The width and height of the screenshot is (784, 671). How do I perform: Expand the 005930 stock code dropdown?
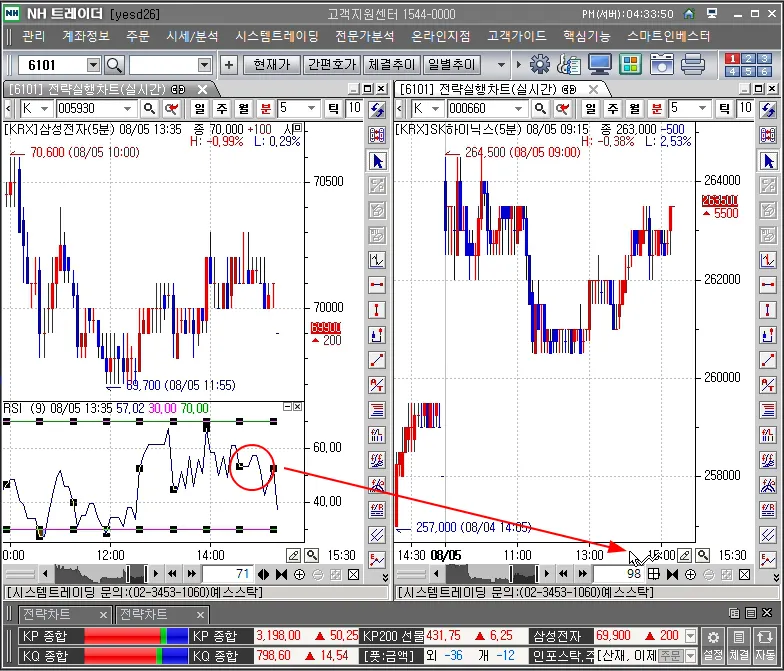(x=128, y=108)
